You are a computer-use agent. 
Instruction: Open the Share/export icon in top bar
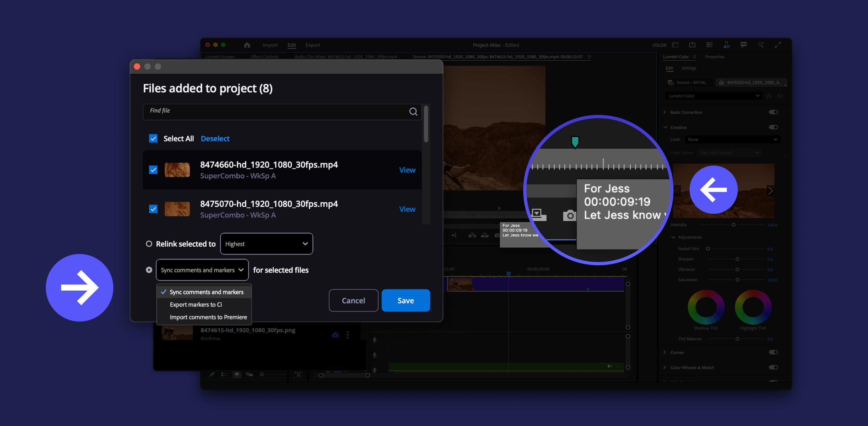tap(692, 45)
